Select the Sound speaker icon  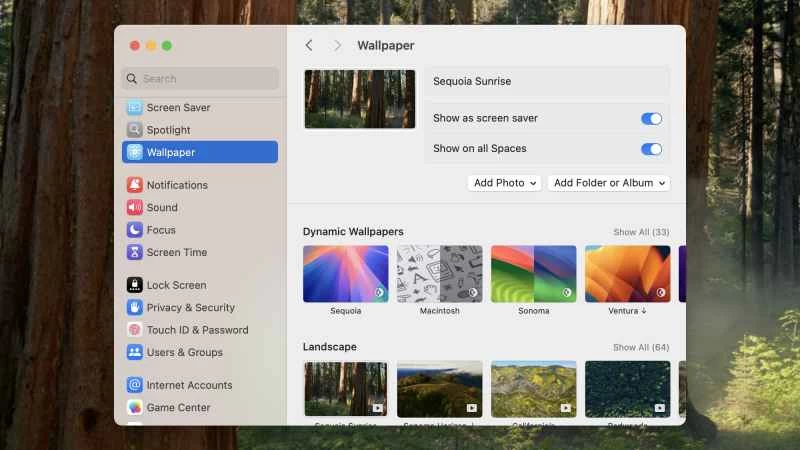tap(134, 208)
